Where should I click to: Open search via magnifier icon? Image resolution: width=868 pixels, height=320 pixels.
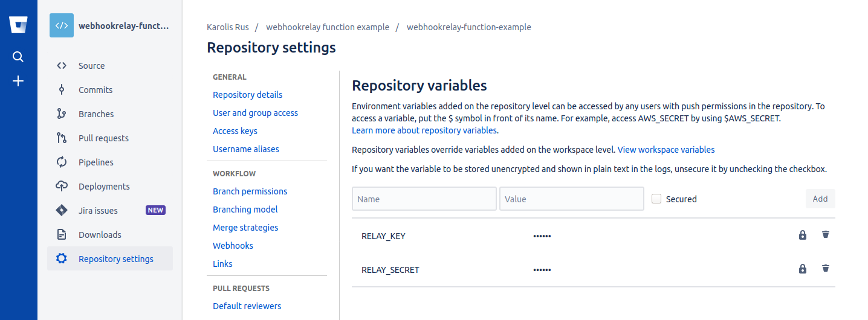(18, 57)
